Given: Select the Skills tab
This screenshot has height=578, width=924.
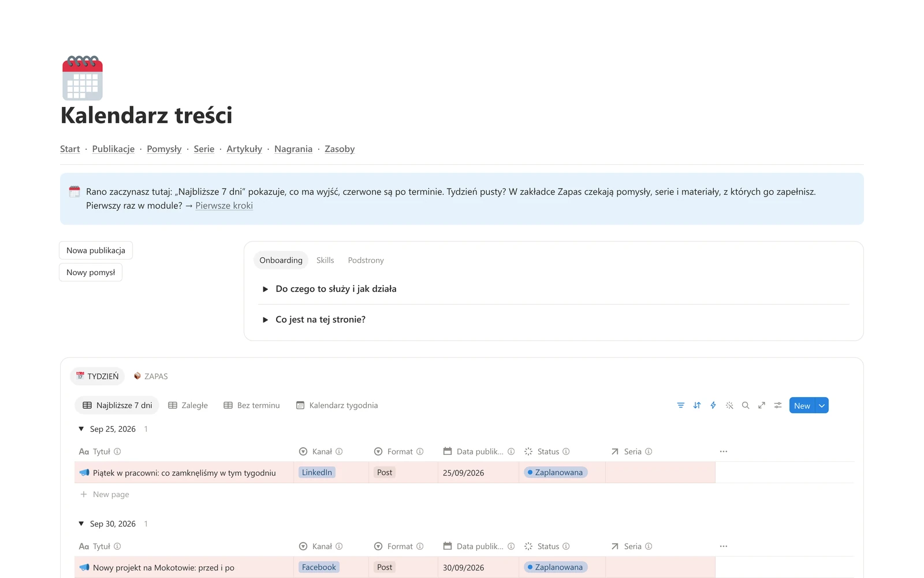Looking at the screenshot, I should point(325,261).
